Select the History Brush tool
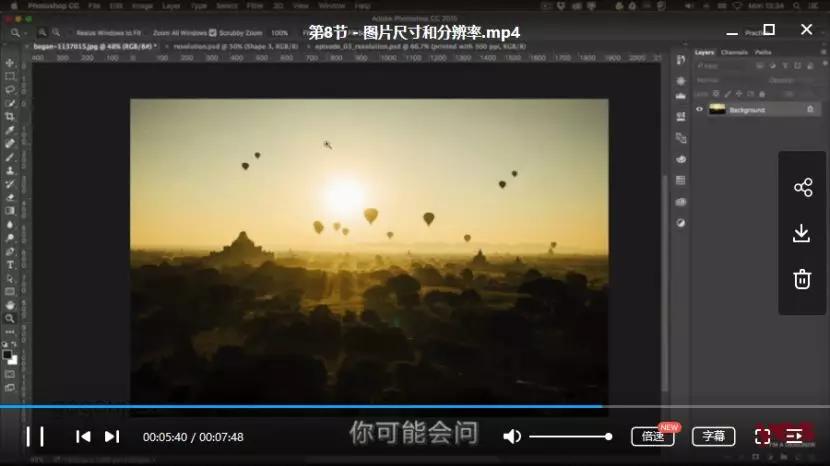 pos(10,184)
